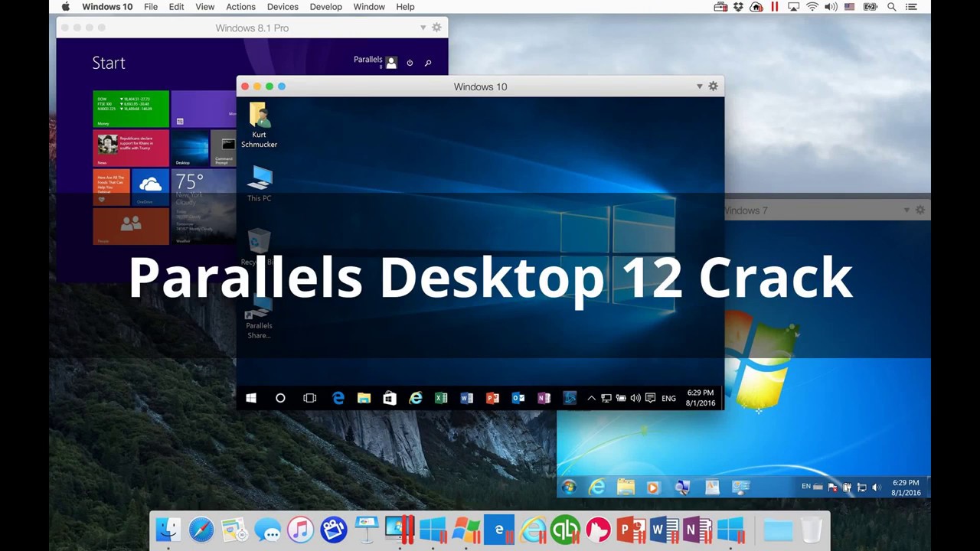Launch Internet Explorer on Windows 10 taskbar
Viewport: 980px width, 551px height.
click(x=415, y=398)
